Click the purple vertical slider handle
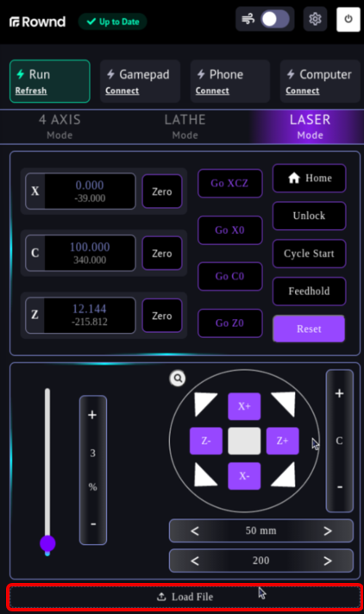364x614 pixels. pos(47,543)
